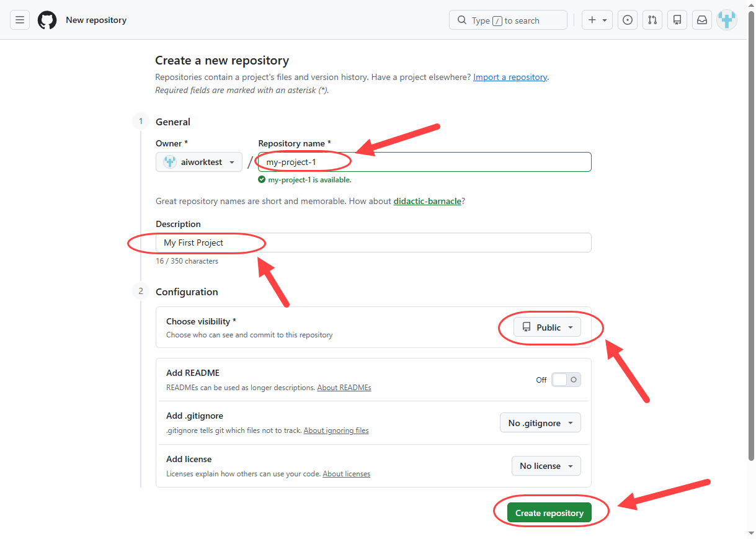The image size is (756, 539).
Task: Click the GitHub Octocat logo
Action: [47, 20]
